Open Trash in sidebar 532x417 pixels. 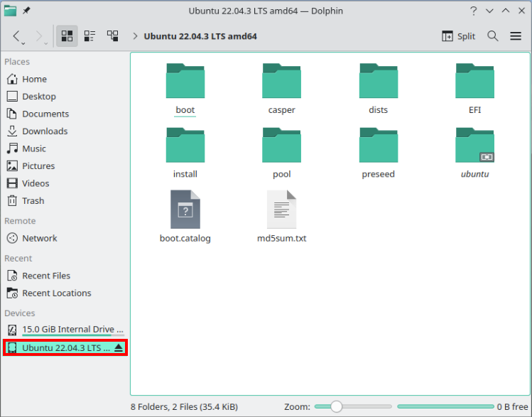click(x=64, y=201)
